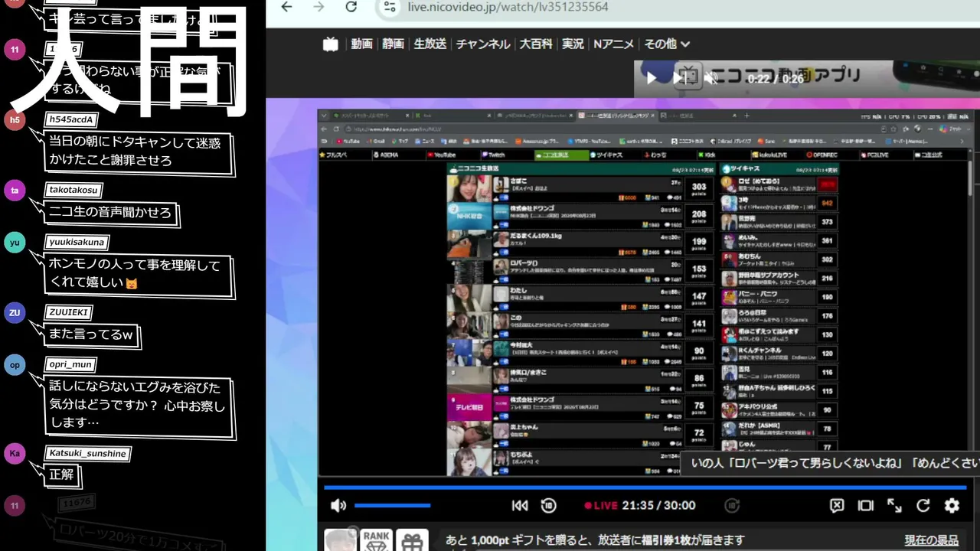Screen dimensions: 980x551
Task: Click the username h545acdA
Action: pos(70,119)
